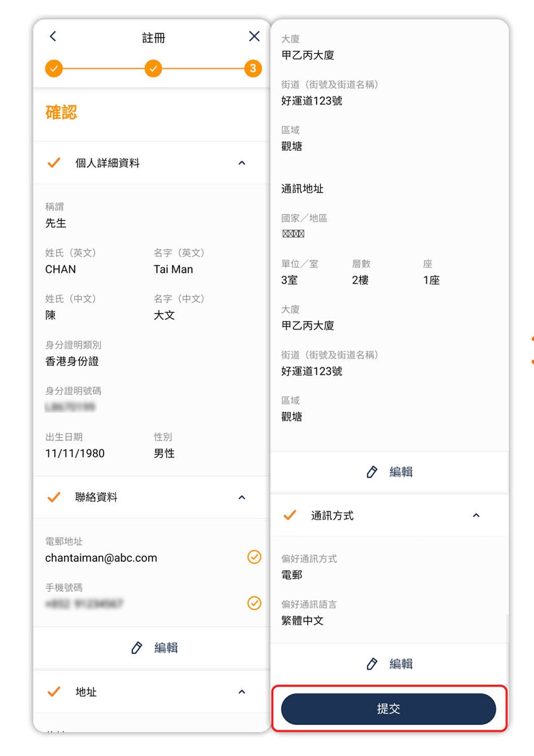Image resolution: width=534 pixels, height=756 pixels.
Task: Collapse the 聯絡資料 section chevron
Action: 242,497
